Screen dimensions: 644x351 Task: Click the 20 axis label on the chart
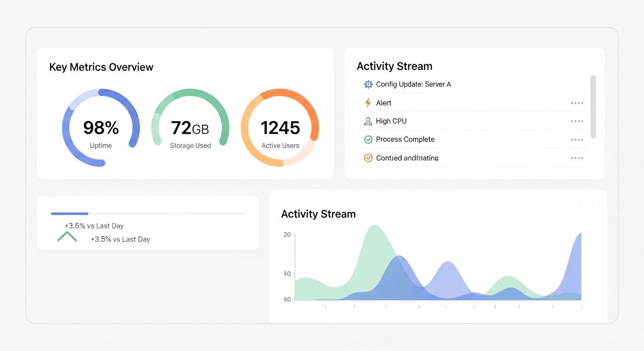pos(287,234)
